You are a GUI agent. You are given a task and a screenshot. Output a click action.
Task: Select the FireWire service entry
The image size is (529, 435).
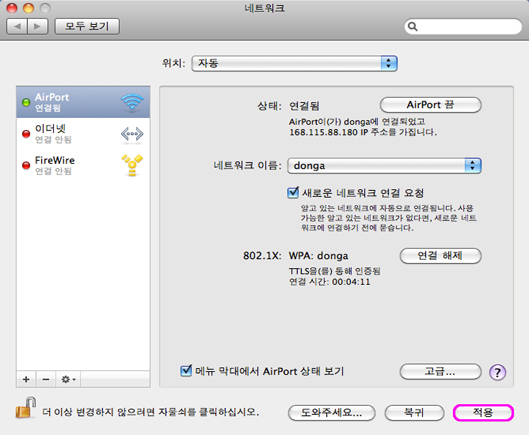click(83, 165)
